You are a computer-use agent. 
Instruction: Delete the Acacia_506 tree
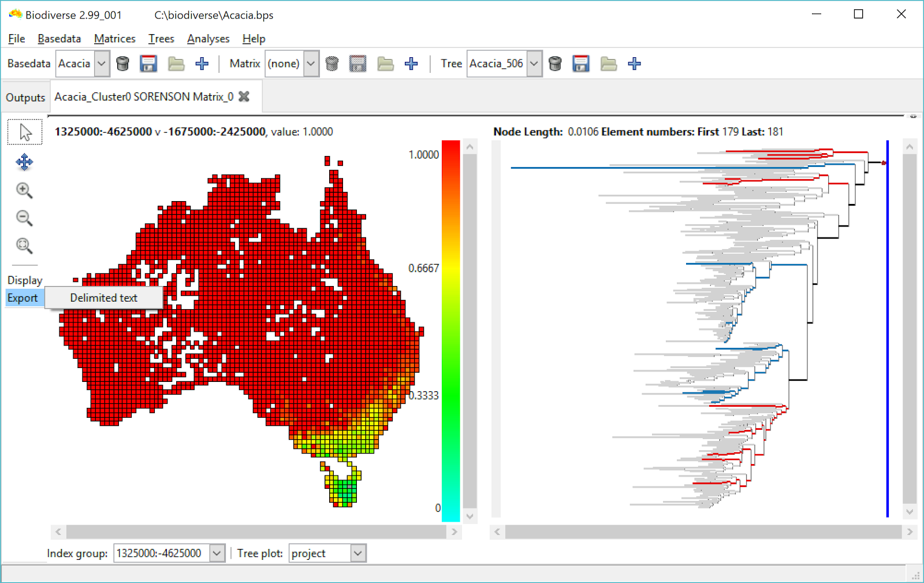click(x=554, y=64)
